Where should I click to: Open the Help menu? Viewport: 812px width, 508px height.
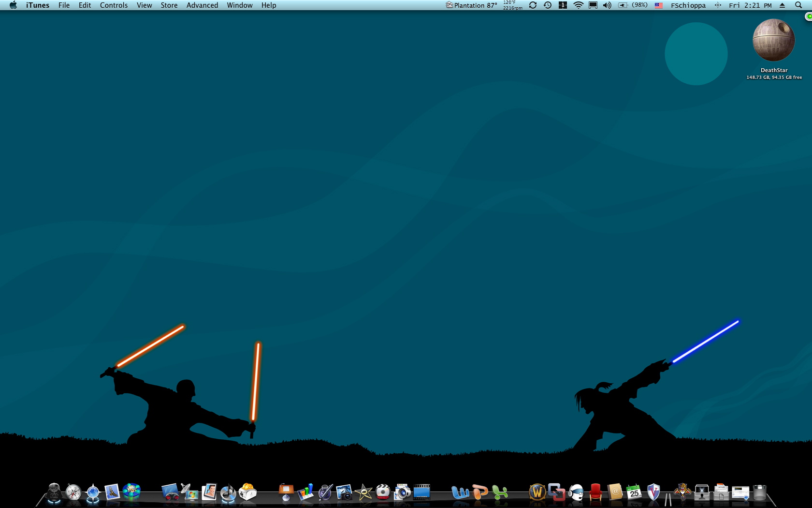pyautogui.click(x=269, y=5)
